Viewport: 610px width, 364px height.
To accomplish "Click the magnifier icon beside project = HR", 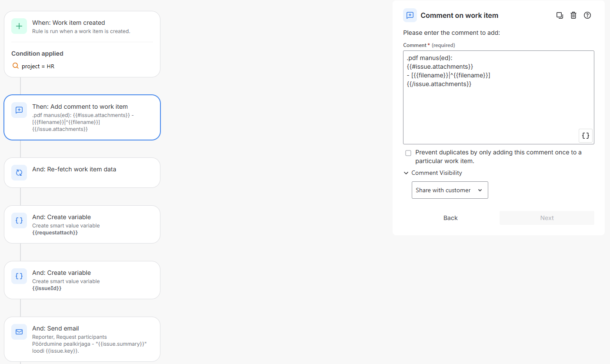I will pyautogui.click(x=16, y=66).
